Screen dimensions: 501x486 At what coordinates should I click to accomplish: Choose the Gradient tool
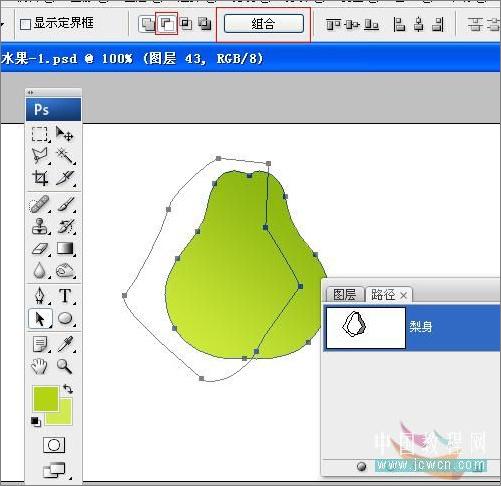pos(65,248)
